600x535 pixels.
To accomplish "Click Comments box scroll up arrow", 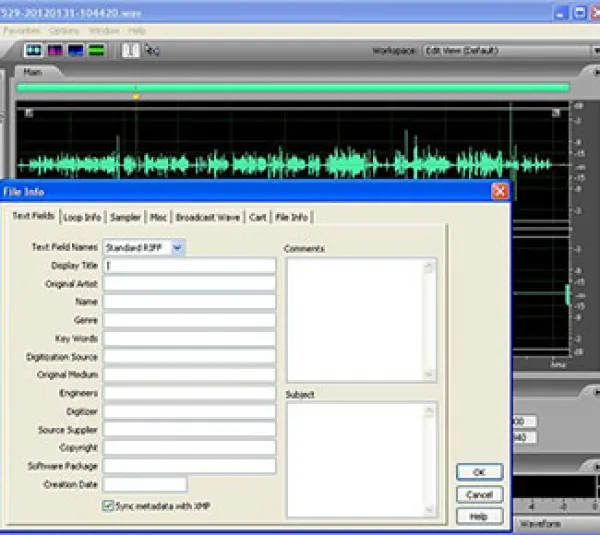I will point(429,266).
